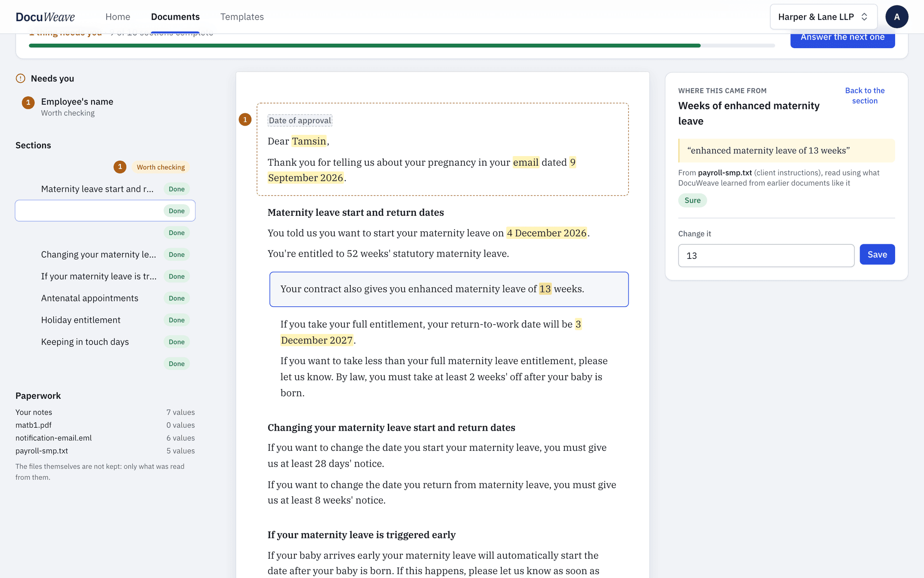
Task: Click highlighted date 4 December 2026
Action: pyautogui.click(x=546, y=233)
